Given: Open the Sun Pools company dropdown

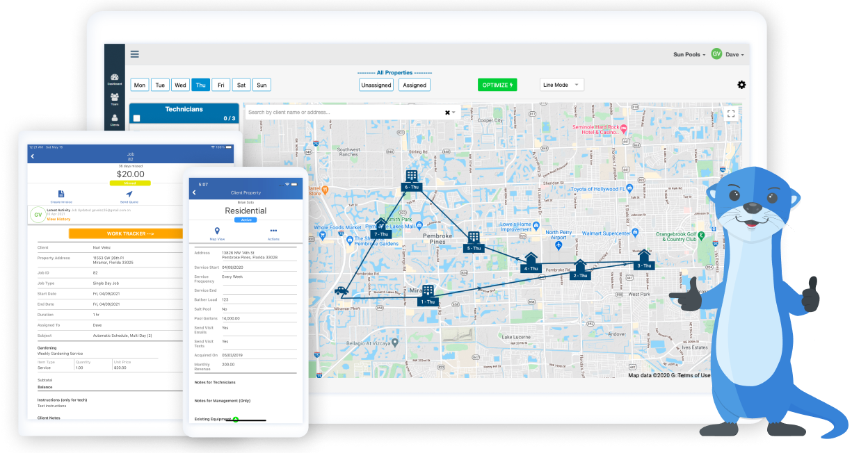Looking at the screenshot, I should pos(689,55).
